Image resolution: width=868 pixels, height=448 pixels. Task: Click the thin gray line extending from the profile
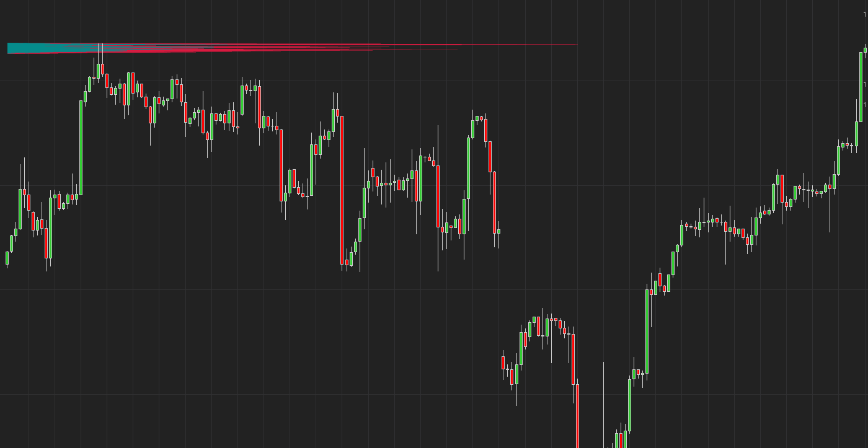521,44
